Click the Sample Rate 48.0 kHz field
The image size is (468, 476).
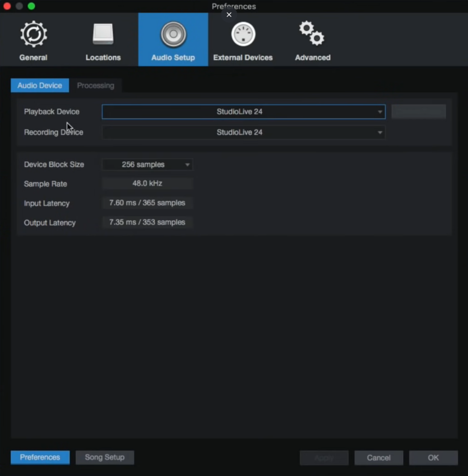147,183
